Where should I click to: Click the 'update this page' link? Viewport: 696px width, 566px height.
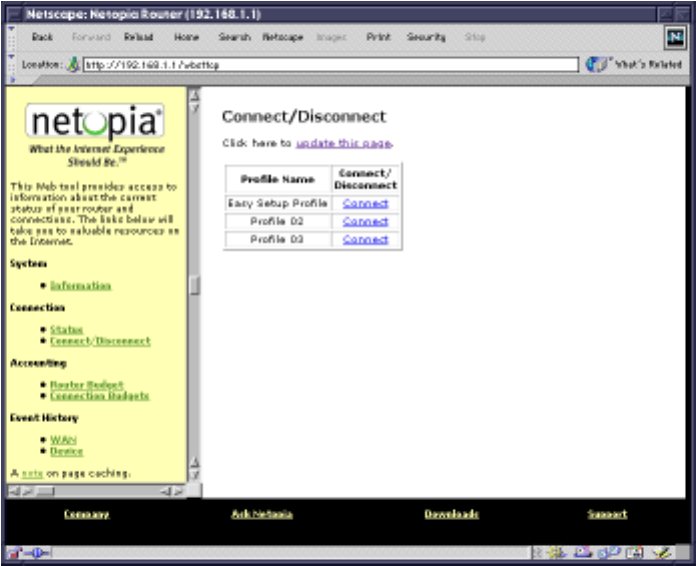[x=344, y=143]
